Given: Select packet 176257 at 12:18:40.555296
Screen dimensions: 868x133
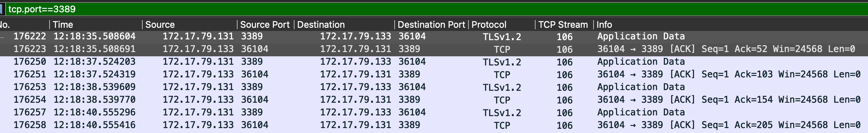Looking at the screenshot, I should tap(434, 112).
